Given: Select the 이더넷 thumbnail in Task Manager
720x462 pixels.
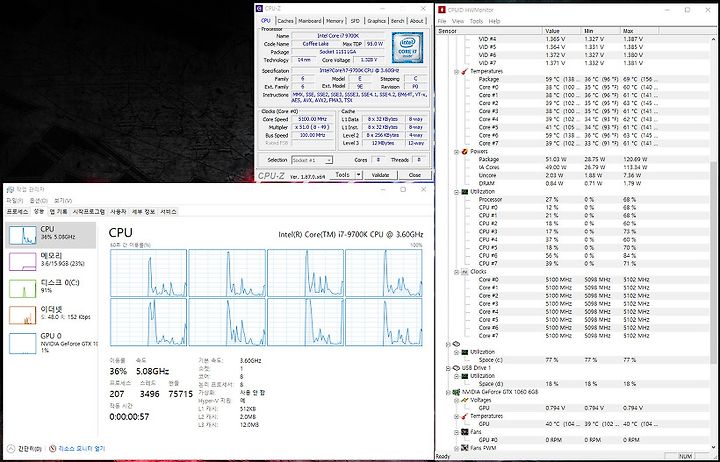Looking at the screenshot, I should tap(22, 316).
